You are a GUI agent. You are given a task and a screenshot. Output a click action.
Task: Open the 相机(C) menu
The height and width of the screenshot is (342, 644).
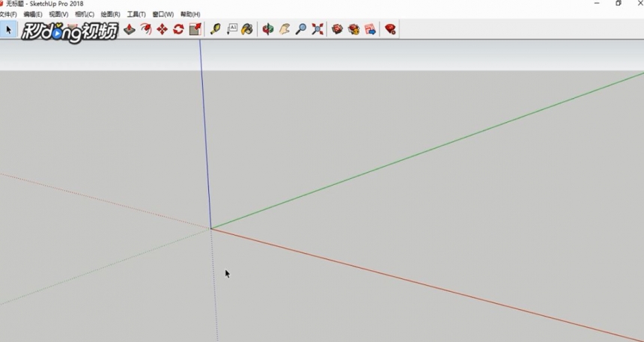(85, 14)
